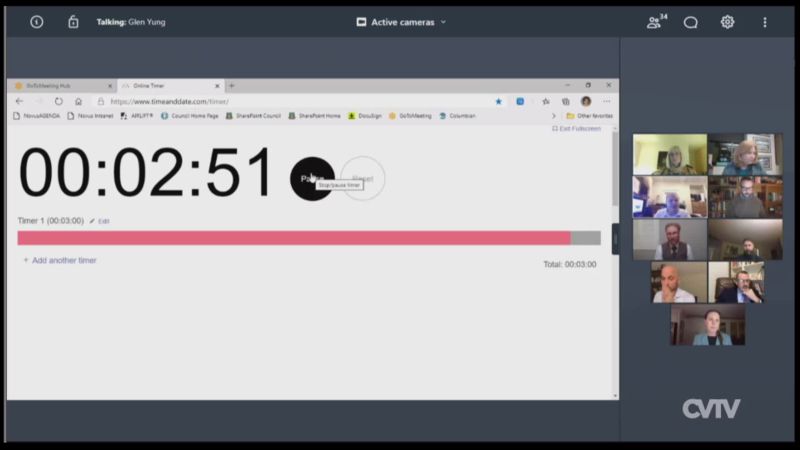
Task: Go back in the browser
Action: coord(19,101)
